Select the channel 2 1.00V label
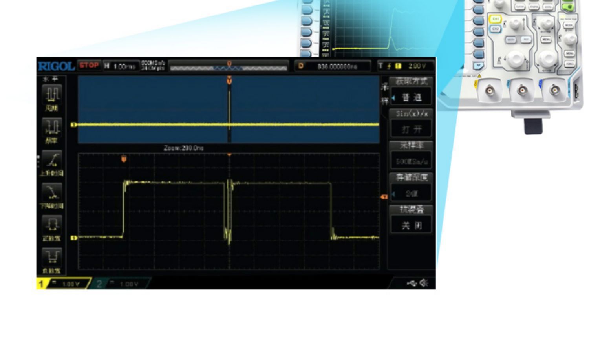Image resolution: width=589 pixels, height=364 pixels. point(129,284)
